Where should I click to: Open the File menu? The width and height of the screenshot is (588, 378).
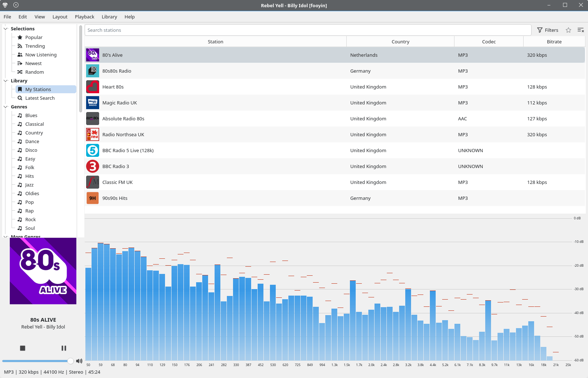pyautogui.click(x=7, y=17)
